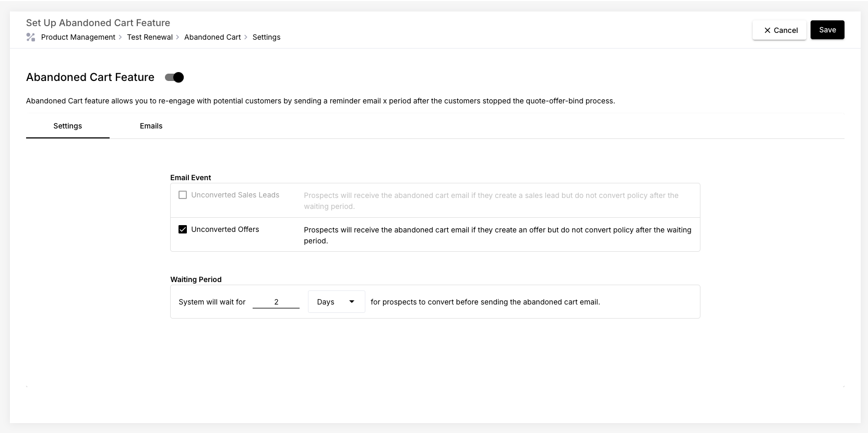The width and height of the screenshot is (868, 433).
Task: Select the Settings tab
Action: pyautogui.click(x=68, y=126)
